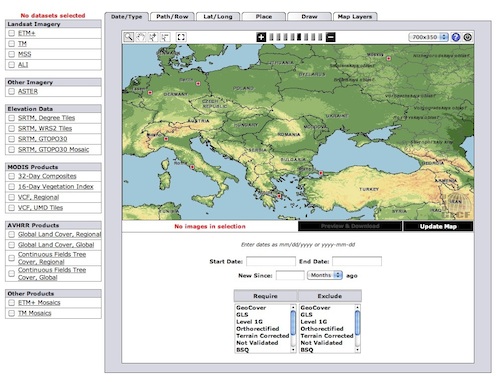This screenshot has height=382, width=500.
Task: Click the Update Map button
Action: (438, 226)
